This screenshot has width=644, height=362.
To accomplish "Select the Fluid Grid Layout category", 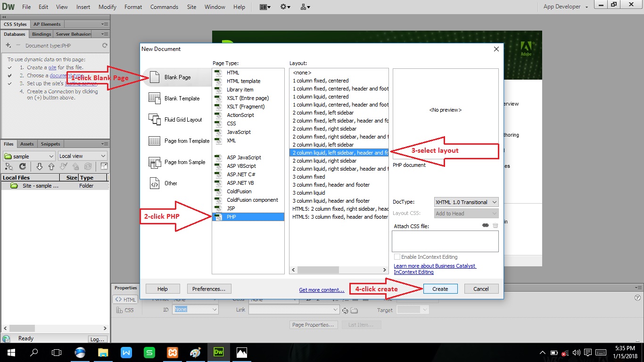I will pyautogui.click(x=176, y=120).
